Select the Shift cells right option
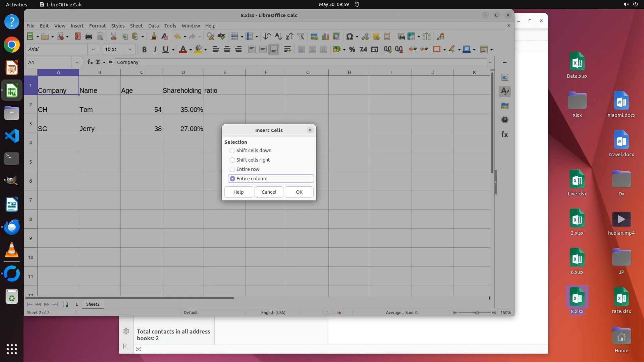This screenshot has height=362, width=644. pyautogui.click(x=232, y=160)
